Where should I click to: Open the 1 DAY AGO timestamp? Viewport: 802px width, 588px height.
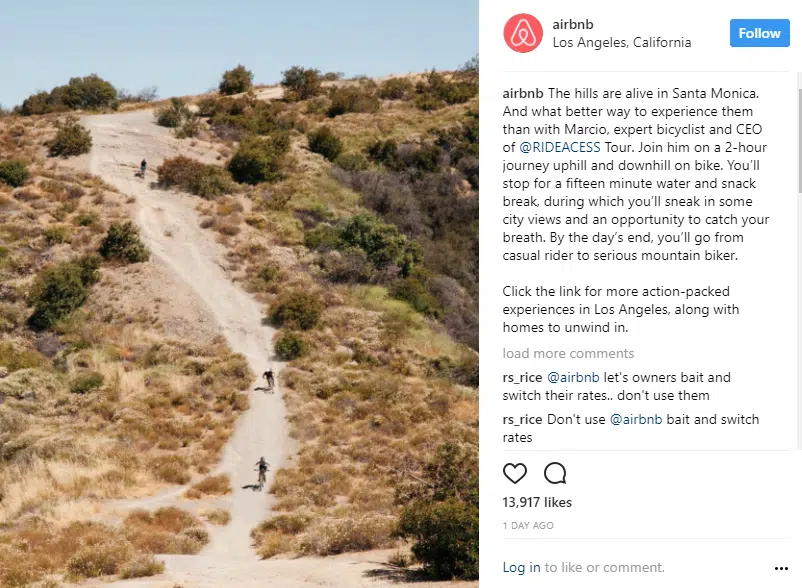coord(528,526)
